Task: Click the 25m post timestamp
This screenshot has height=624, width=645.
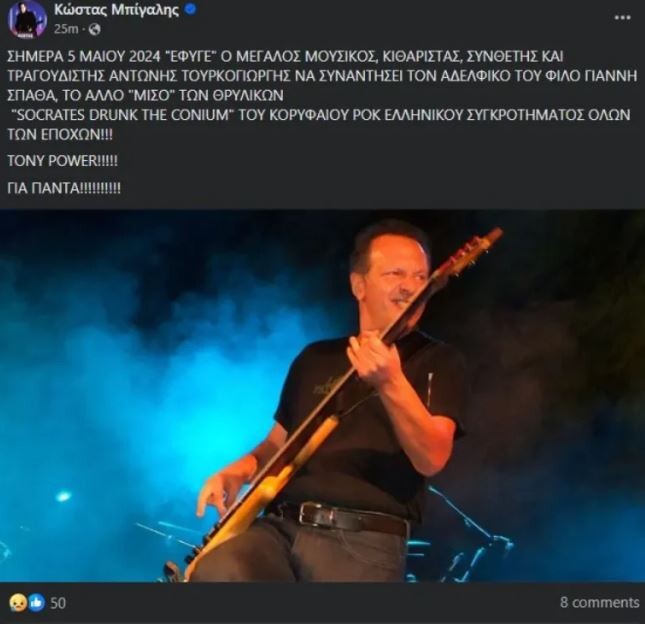Action: [66, 29]
